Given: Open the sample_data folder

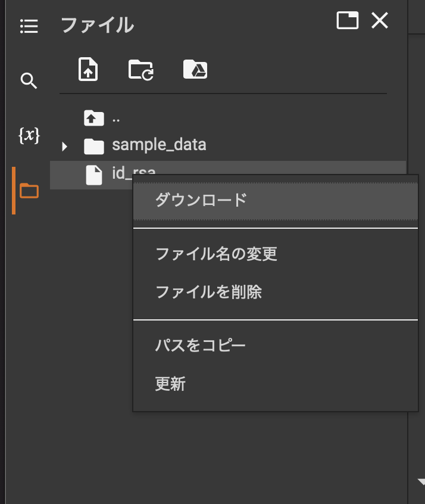Looking at the screenshot, I should [x=158, y=145].
